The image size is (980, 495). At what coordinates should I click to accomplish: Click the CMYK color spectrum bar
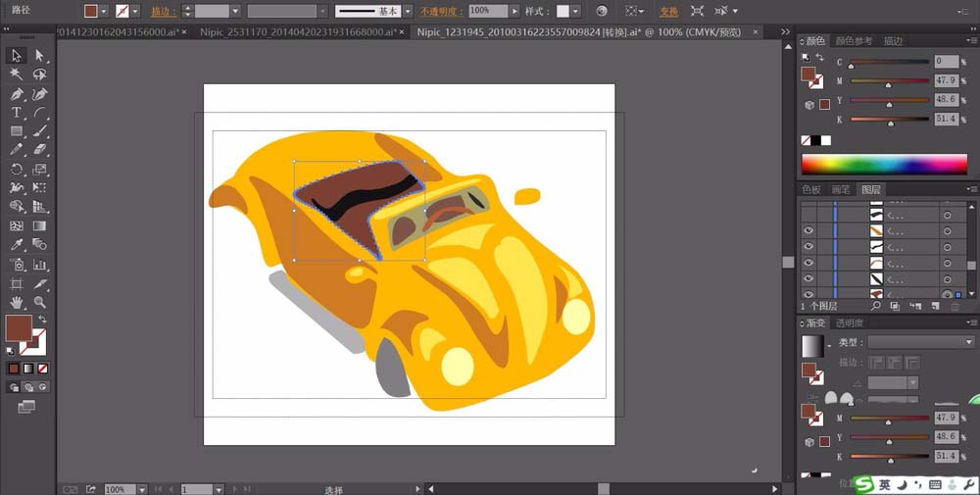tap(884, 164)
